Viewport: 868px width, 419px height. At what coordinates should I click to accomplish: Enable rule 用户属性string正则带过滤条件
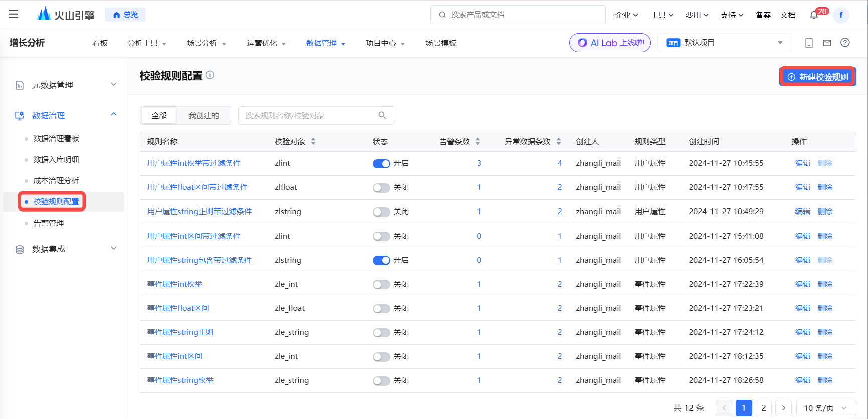click(x=381, y=212)
